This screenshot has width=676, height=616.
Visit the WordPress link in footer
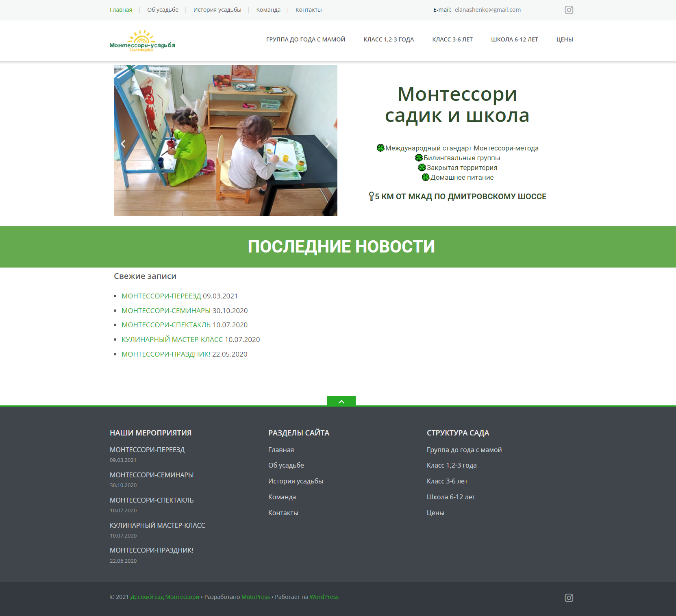pyautogui.click(x=324, y=597)
